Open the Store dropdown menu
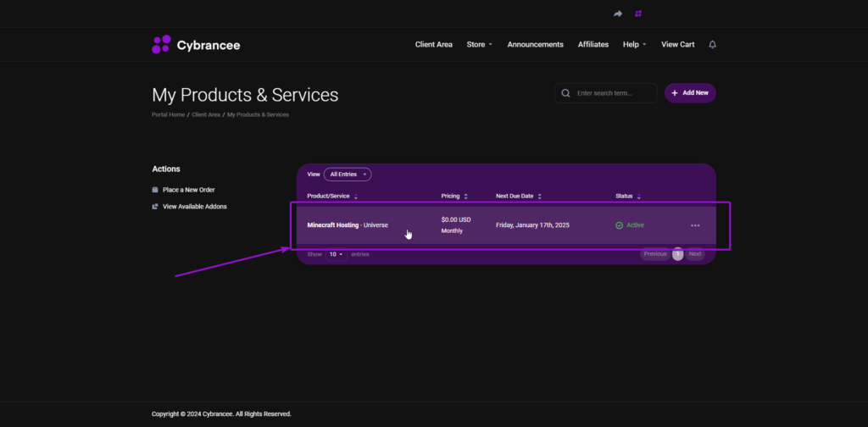The image size is (868, 427). (480, 45)
